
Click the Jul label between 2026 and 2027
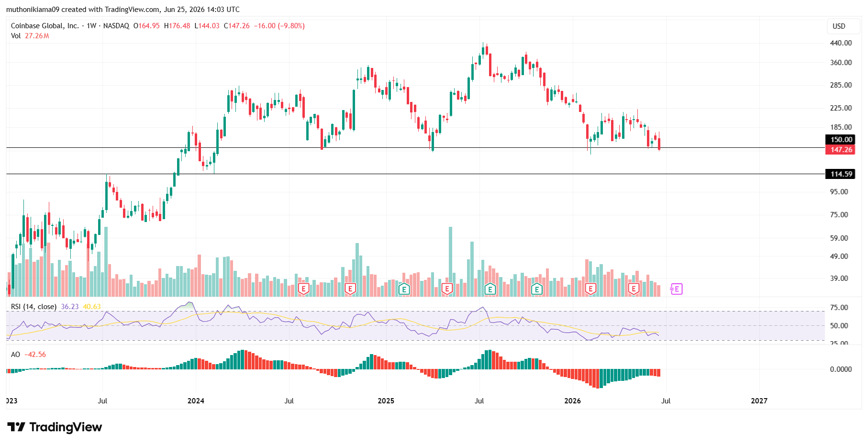point(666,401)
